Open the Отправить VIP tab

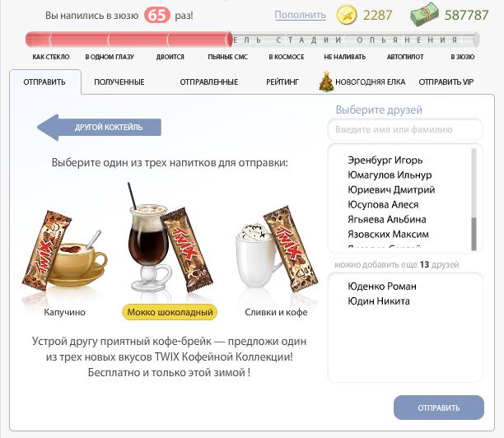click(446, 82)
